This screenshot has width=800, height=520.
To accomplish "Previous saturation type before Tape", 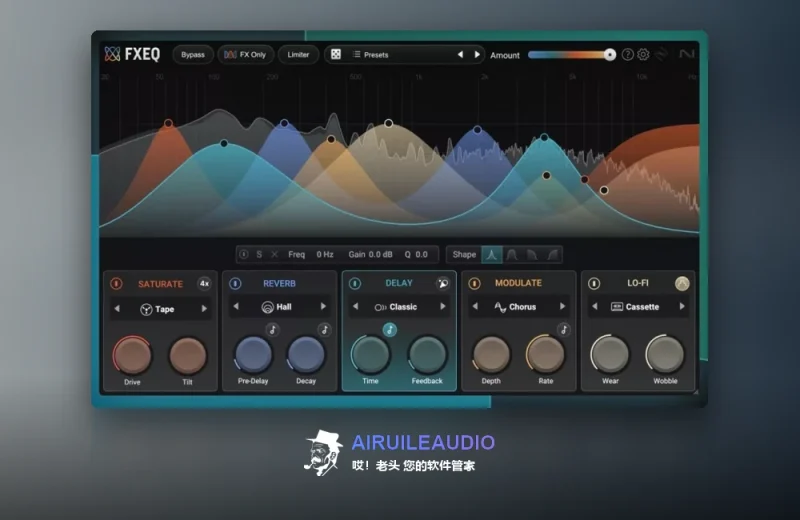I will (x=117, y=309).
